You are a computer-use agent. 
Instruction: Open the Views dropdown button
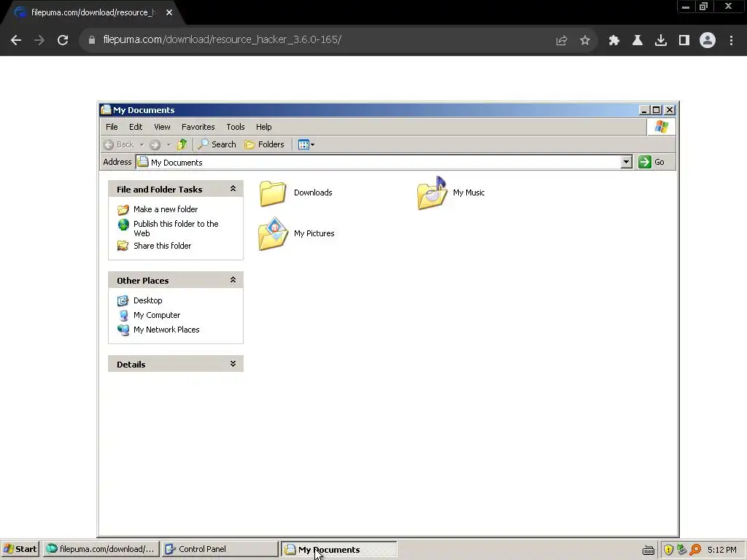point(306,144)
